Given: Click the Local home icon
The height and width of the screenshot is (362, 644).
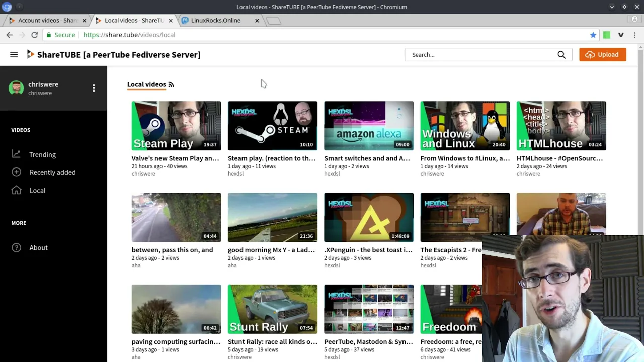Looking at the screenshot, I should [x=17, y=190].
